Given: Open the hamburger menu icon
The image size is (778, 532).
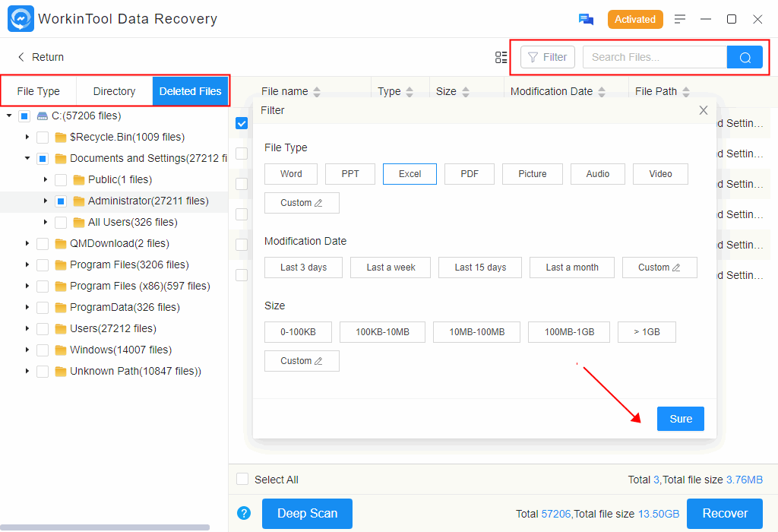Looking at the screenshot, I should coord(680,19).
